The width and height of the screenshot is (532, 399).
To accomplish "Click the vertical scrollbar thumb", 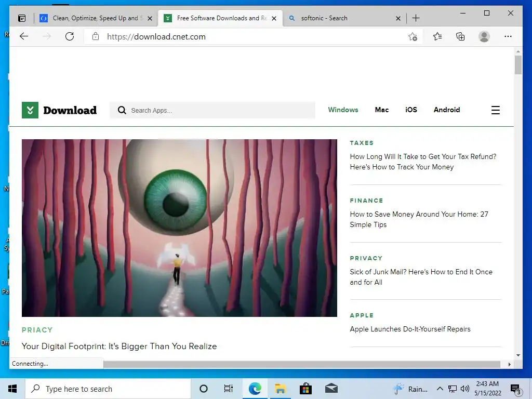I will (518, 65).
